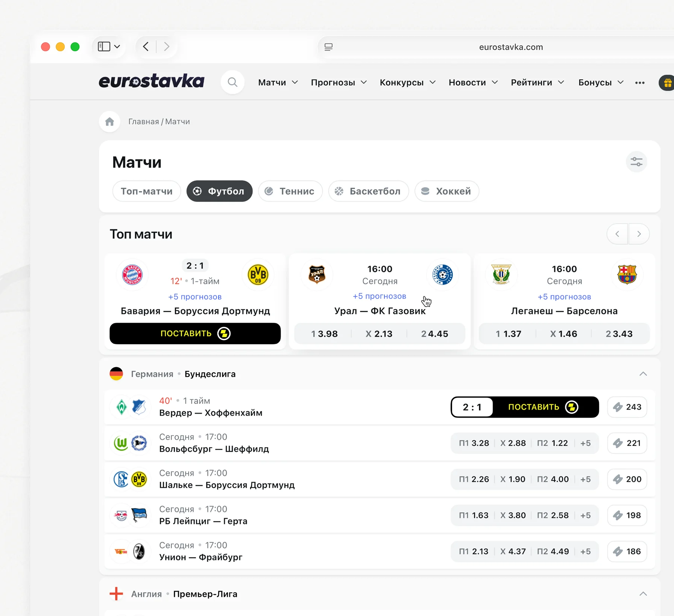Expand the Матчи nav dropdown
Image resolution: width=674 pixels, height=616 pixels.
point(278,82)
